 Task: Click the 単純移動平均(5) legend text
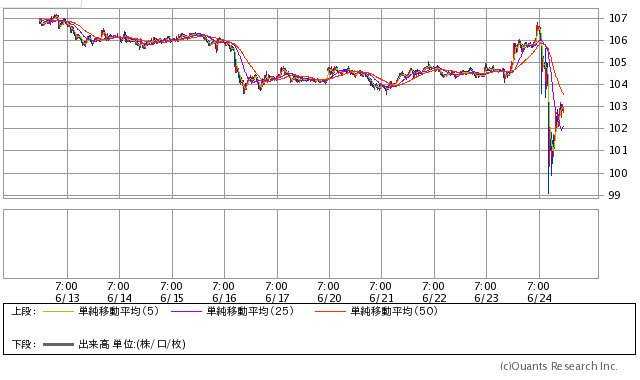tap(118, 311)
